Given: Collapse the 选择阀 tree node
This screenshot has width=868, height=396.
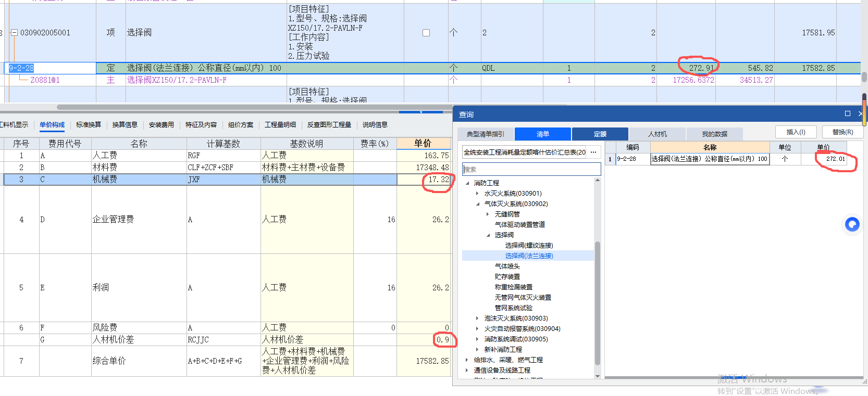Looking at the screenshot, I should coord(488,235).
